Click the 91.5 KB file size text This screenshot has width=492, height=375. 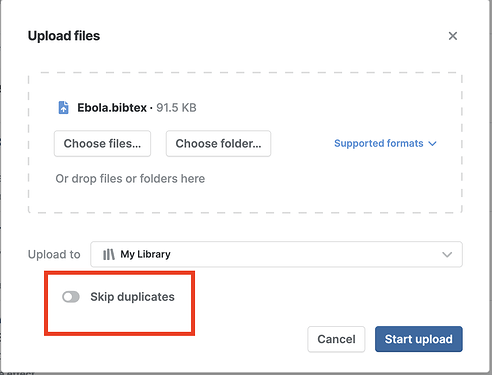[176, 108]
